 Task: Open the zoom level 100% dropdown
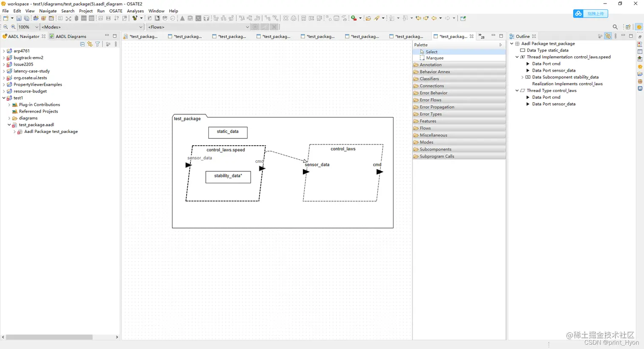[x=37, y=27]
